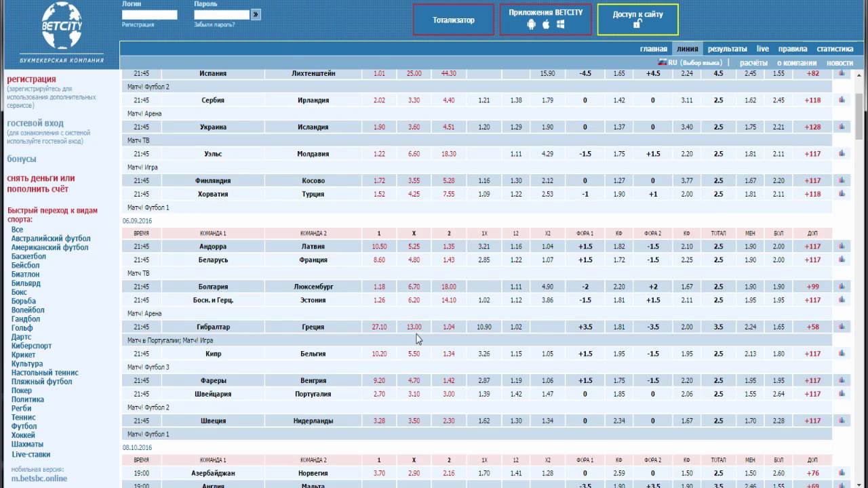Open statistics chart icon for Болгария – Люксембург
The width and height of the screenshot is (868, 488).
(842, 286)
